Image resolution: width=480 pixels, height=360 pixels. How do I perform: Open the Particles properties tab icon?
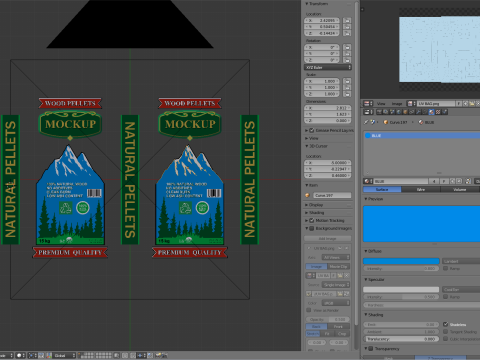click(x=444, y=112)
